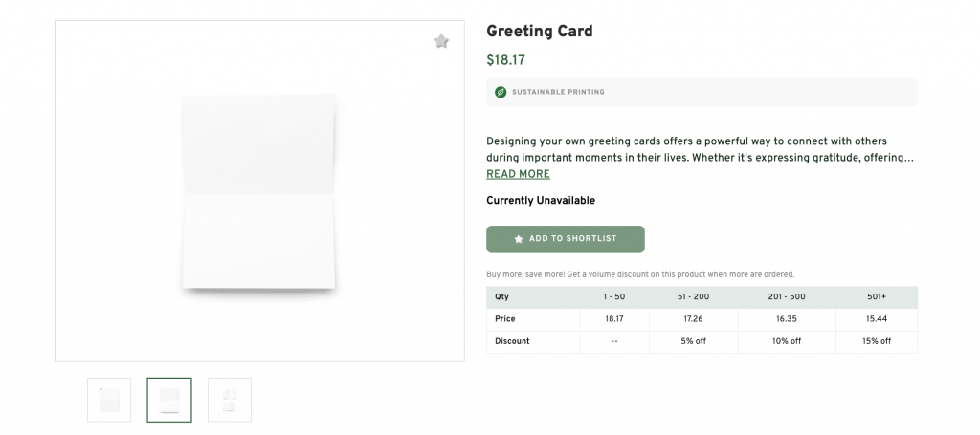Select the third greeting card thumbnail

[230, 400]
